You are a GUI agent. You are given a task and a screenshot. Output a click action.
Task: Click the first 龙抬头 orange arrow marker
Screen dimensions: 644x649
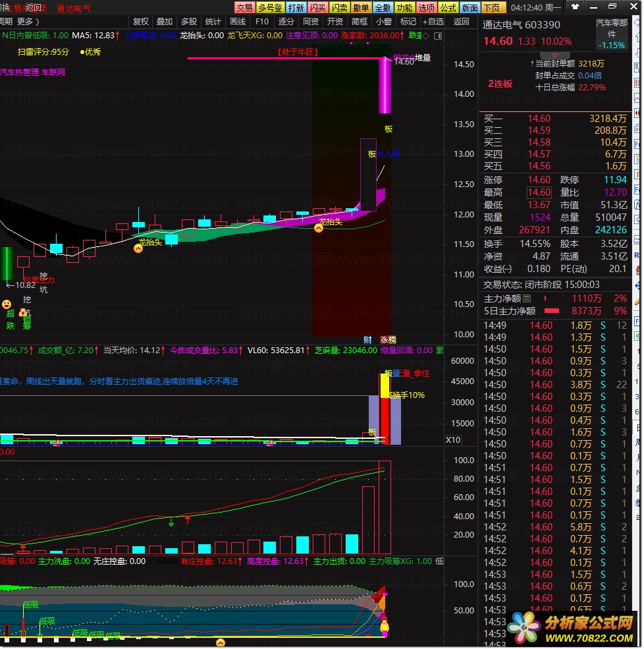coord(138,248)
